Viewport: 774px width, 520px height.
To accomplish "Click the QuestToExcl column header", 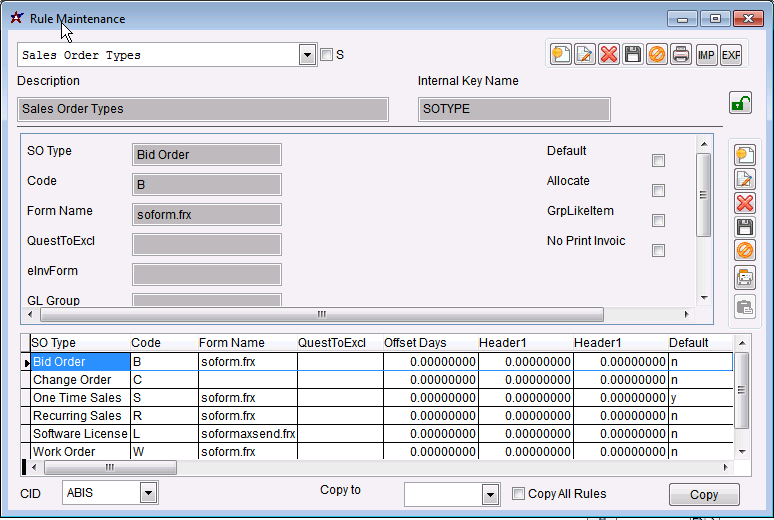I will point(340,343).
